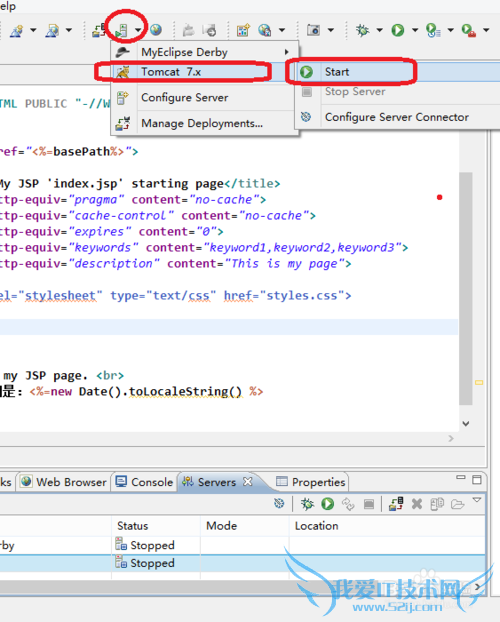Click the globe search toolbar icon
The height and width of the screenshot is (622, 500).
pyautogui.click(x=264, y=30)
